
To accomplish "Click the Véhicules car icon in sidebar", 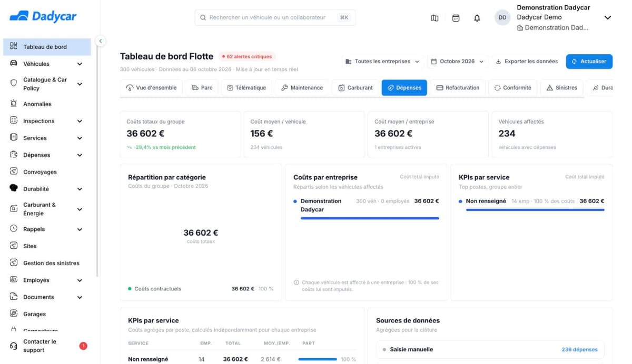I will [14, 64].
